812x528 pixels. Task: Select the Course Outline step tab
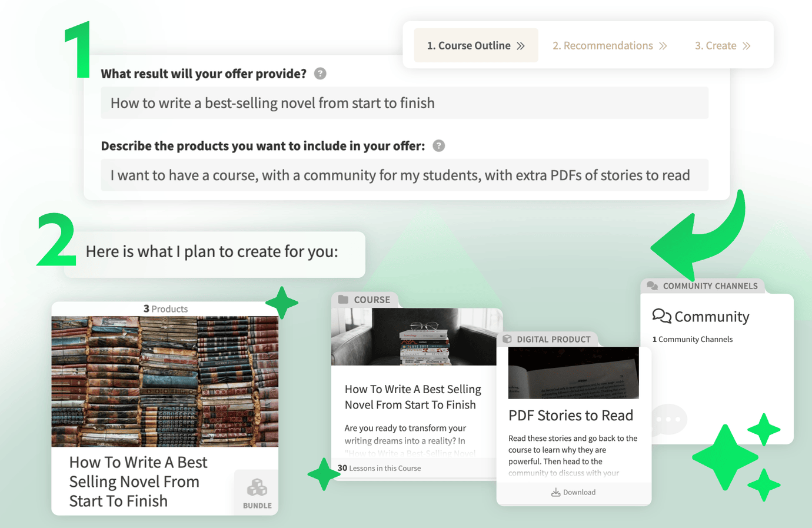click(476, 45)
